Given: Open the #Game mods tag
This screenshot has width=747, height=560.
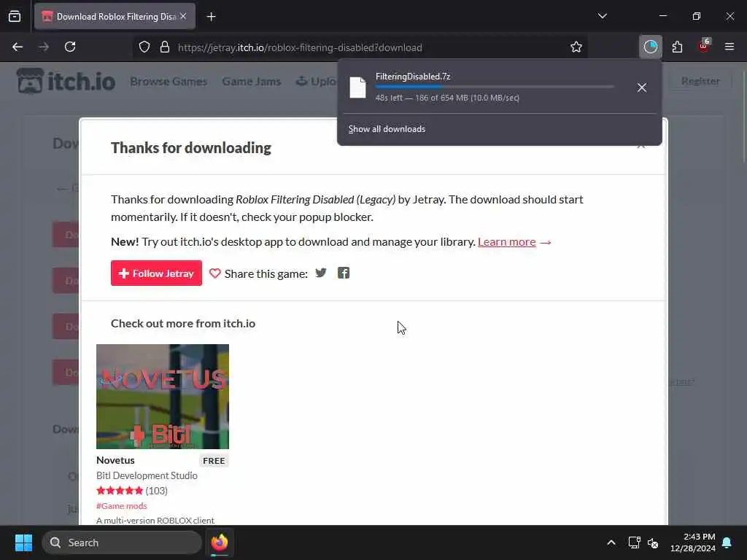Looking at the screenshot, I should click(122, 506).
